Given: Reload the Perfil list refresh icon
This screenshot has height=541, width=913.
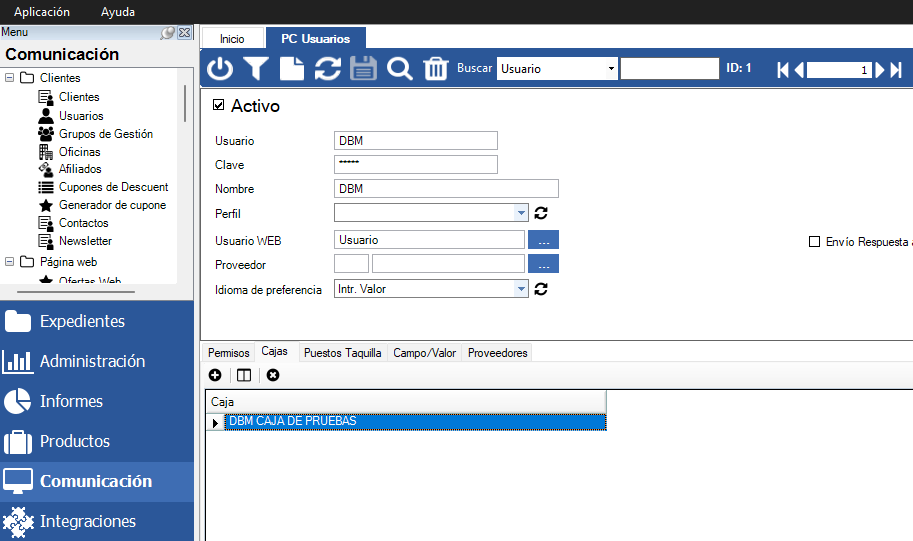Looking at the screenshot, I should click(x=542, y=213).
